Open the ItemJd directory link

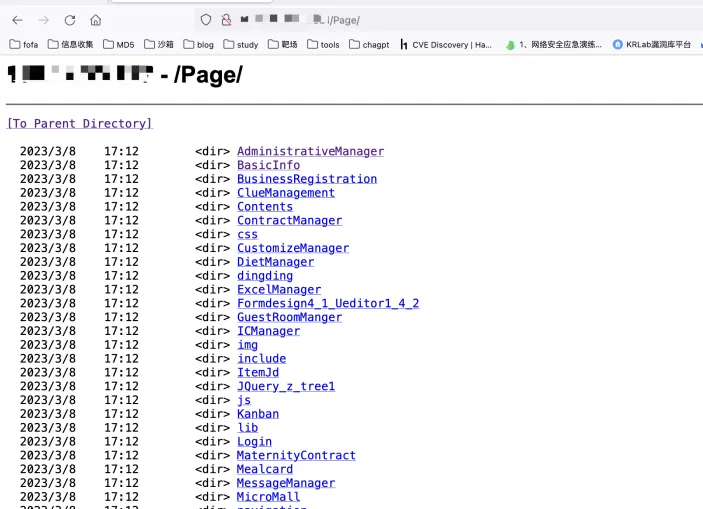(x=258, y=373)
